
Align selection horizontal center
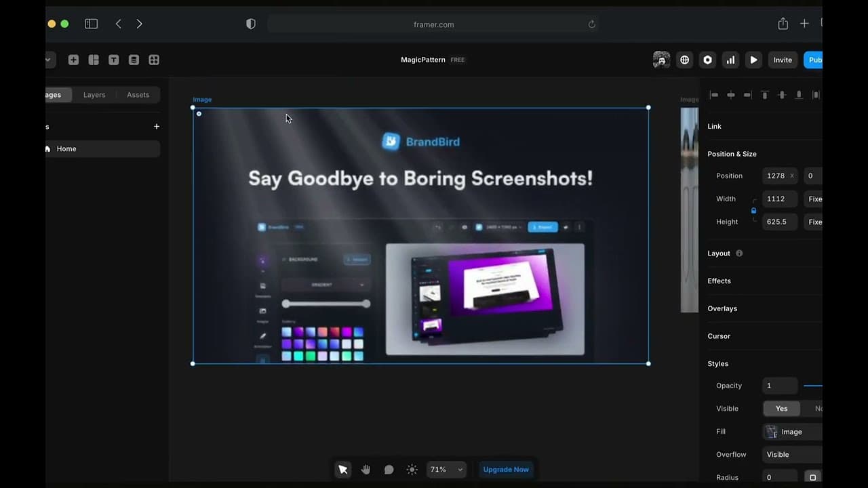[731, 95]
